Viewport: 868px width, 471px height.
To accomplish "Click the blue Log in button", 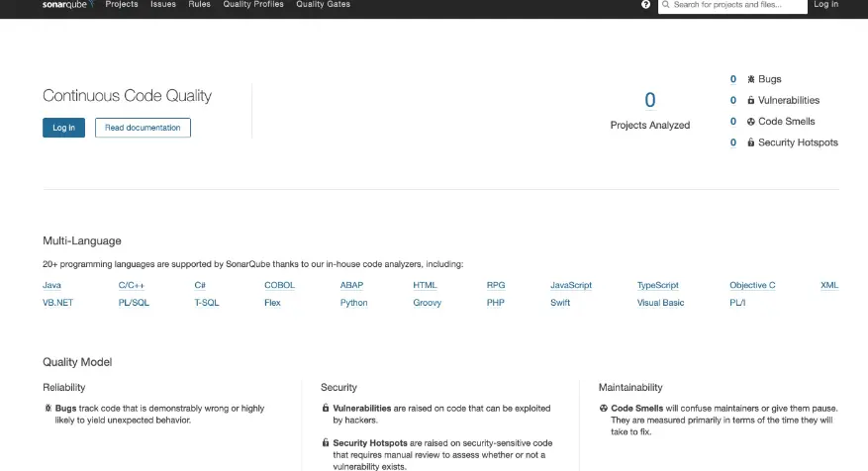I will [x=63, y=128].
